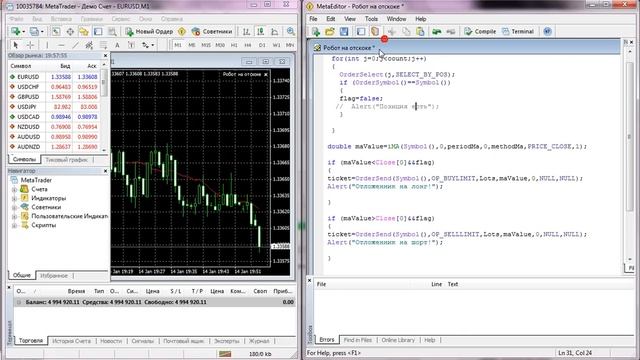Switch to the Find in Files tab

pyautogui.click(x=358, y=340)
